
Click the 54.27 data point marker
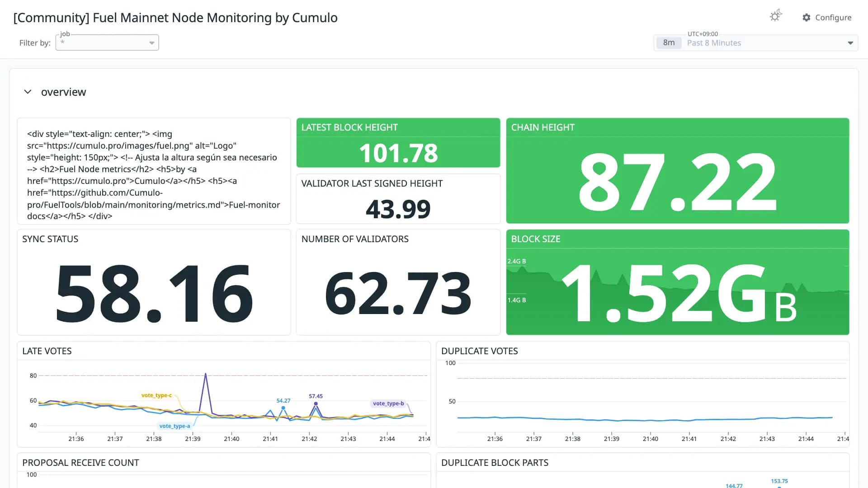pyautogui.click(x=283, y=408)
